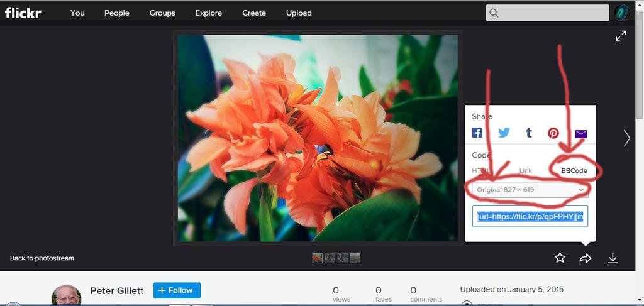Share photo on Twitter
This screenshot has width=644, height=306.
504,133
